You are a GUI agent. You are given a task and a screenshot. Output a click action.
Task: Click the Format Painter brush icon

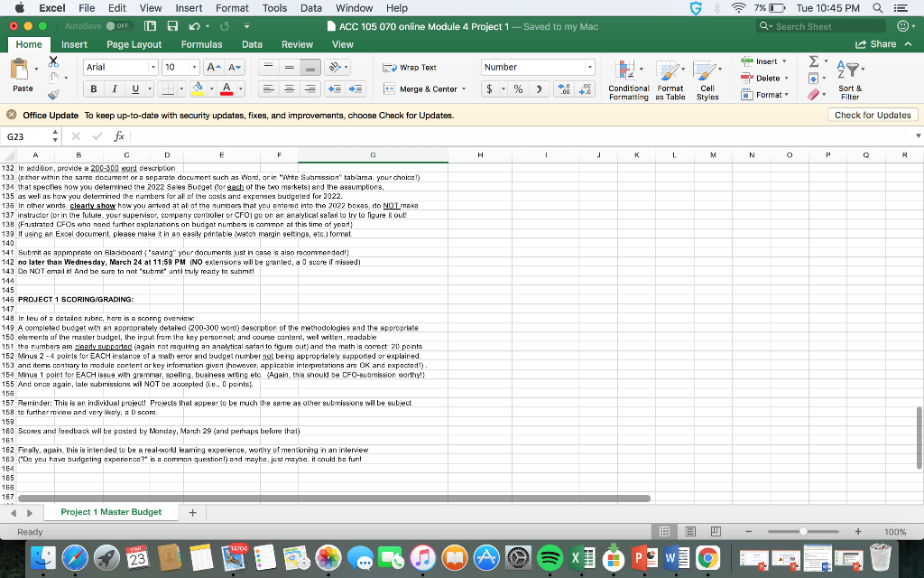53,94
